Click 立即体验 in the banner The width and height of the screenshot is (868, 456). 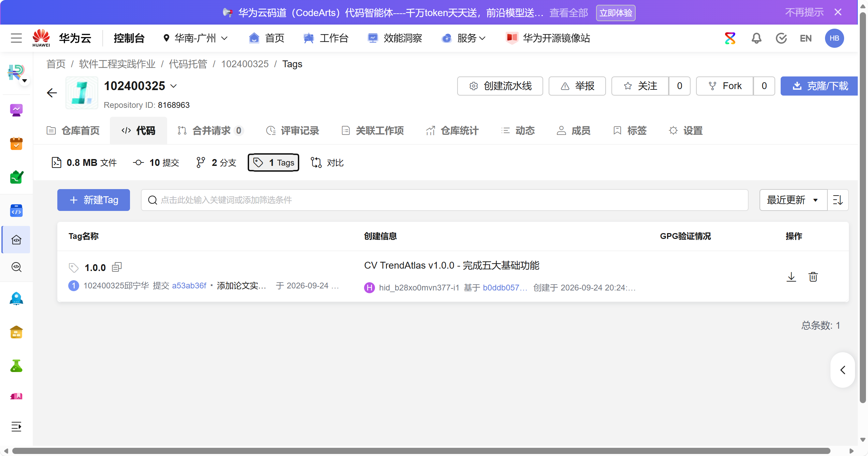point(616,13)
